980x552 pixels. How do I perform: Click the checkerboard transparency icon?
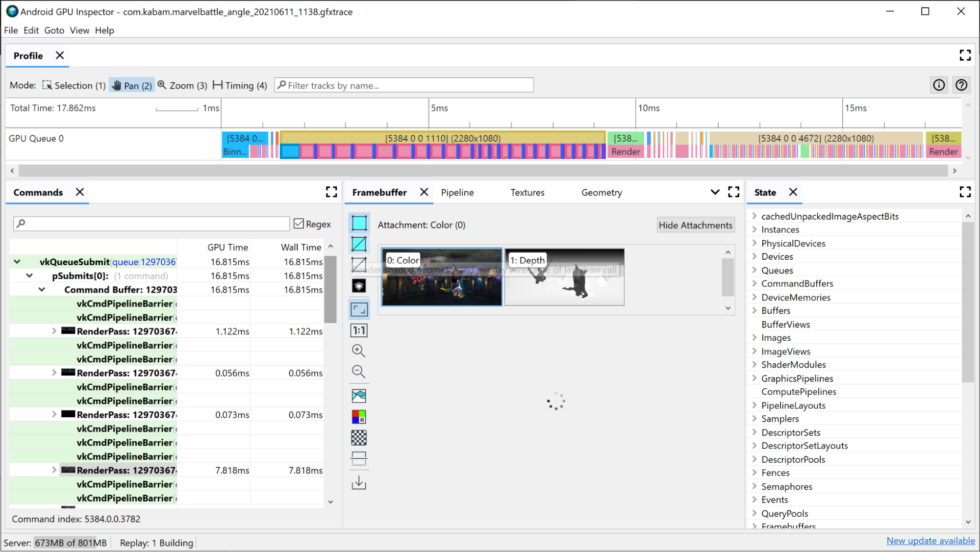[x=359, y=438]
